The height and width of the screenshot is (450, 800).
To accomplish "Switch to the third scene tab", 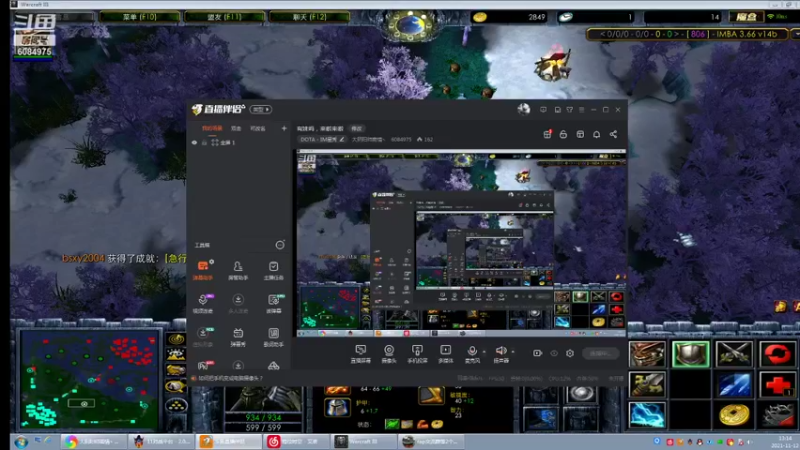I will [258, 129].
